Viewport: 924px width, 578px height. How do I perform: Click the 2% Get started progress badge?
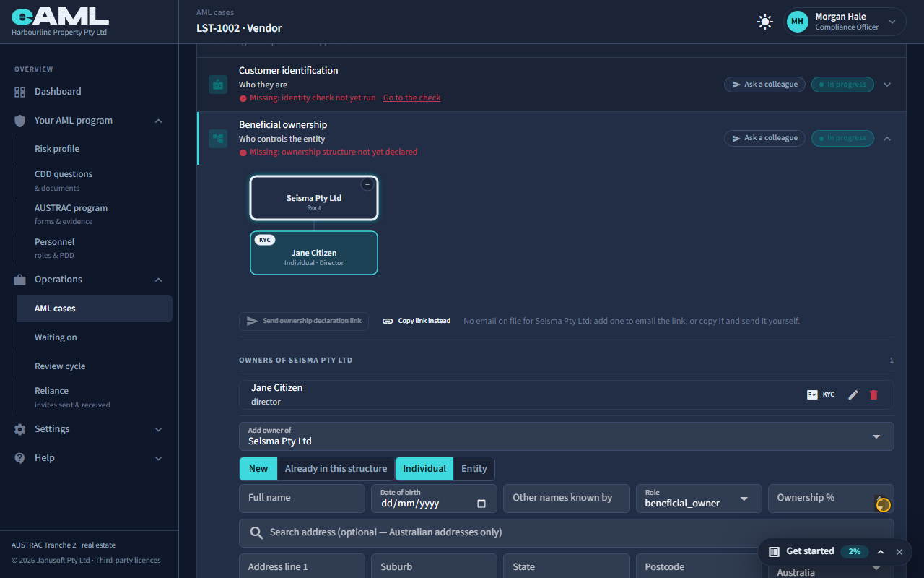855,551
